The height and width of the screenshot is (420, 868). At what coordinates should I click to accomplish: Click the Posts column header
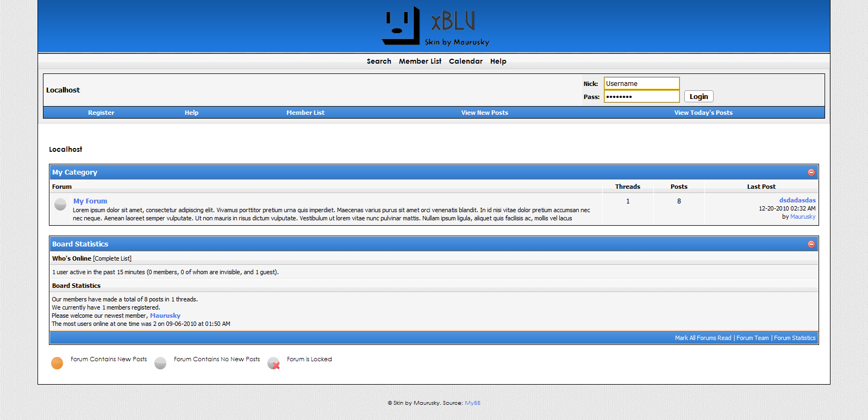click(679, 187)
